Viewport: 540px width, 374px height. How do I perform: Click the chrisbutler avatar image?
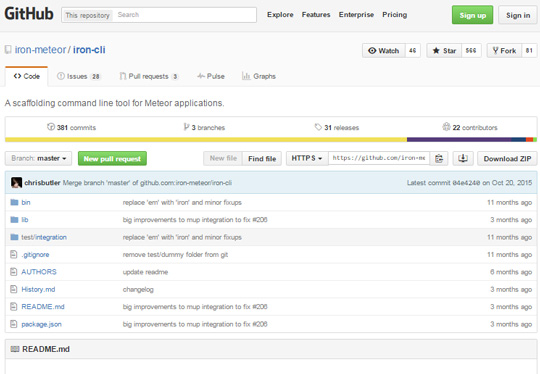17,183
